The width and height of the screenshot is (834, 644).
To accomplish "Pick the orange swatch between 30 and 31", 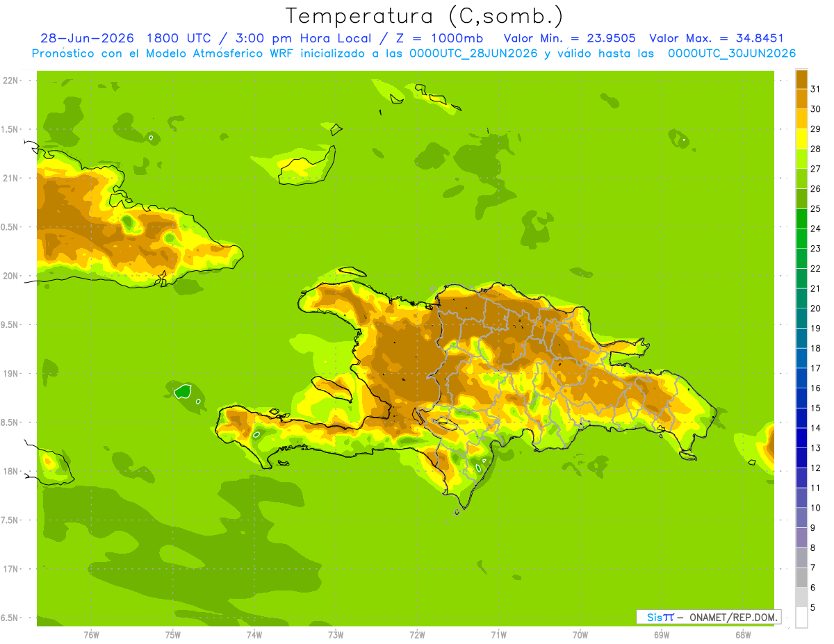I will 801,99.
